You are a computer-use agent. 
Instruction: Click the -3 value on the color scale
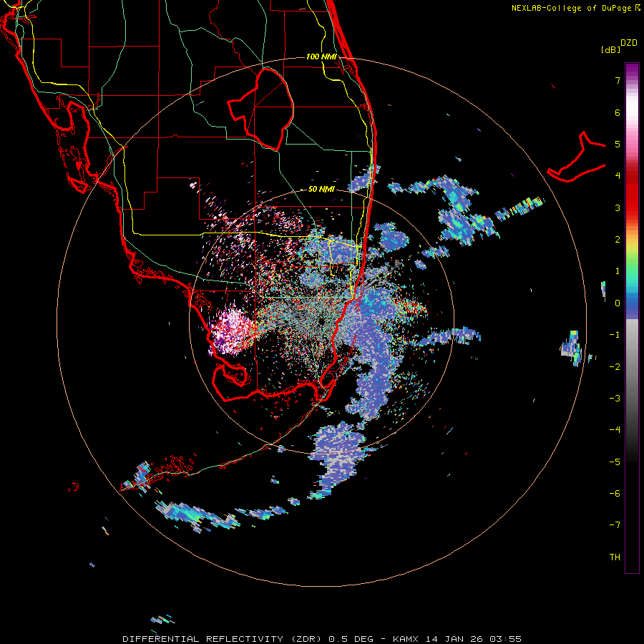[x=615, y=398]
